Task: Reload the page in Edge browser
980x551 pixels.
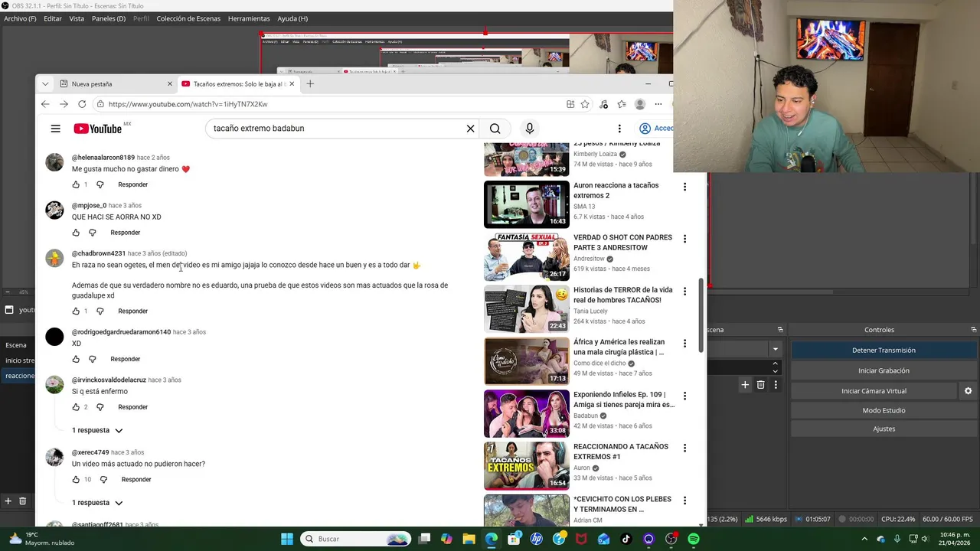Action: (82, 104)
